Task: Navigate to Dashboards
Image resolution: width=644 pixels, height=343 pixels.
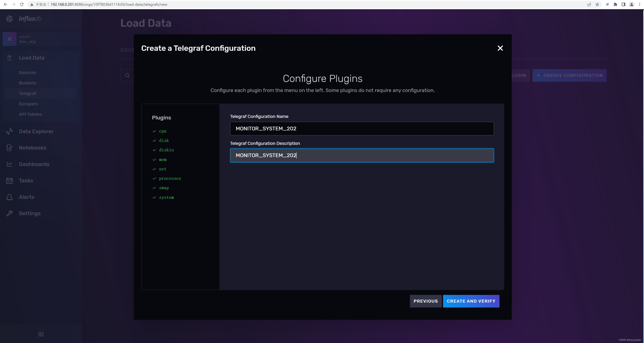Action: click(x=34, y=164)
